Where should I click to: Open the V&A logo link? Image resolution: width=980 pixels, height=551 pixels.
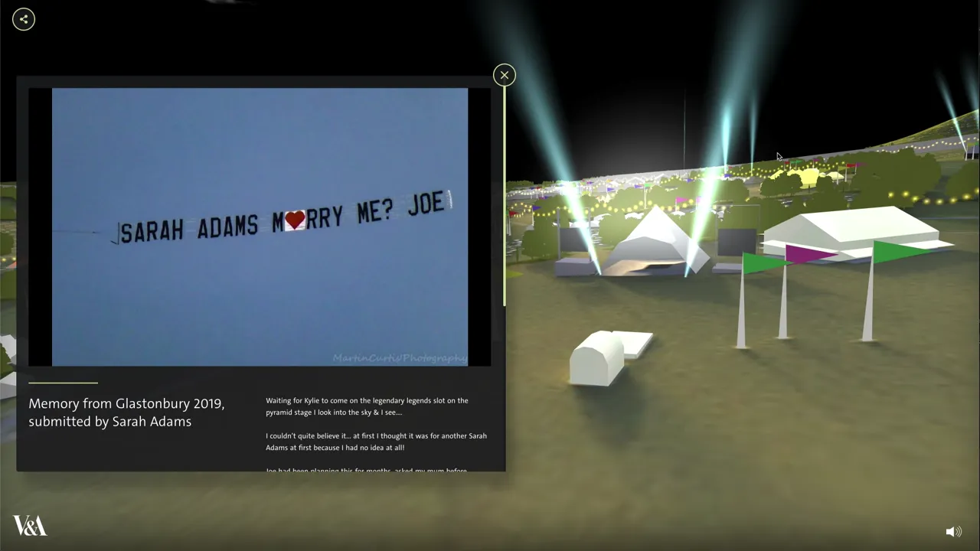(x=30, y=526)
